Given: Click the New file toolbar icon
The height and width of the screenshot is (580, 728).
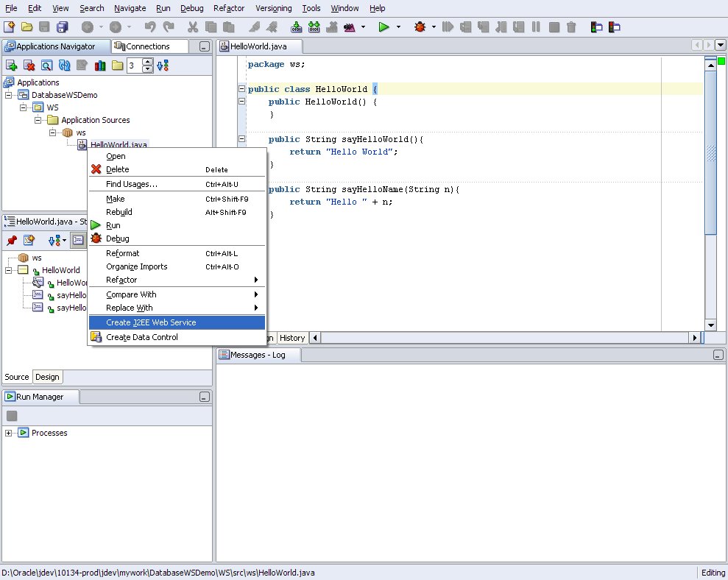Looking at the screenshot, I should tap(10, 27).
